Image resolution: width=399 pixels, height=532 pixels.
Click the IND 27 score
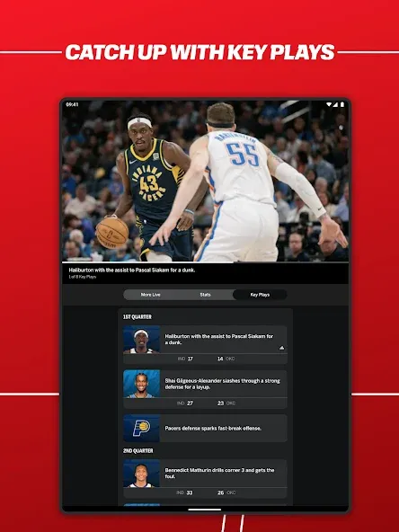(x=185, y=403)
